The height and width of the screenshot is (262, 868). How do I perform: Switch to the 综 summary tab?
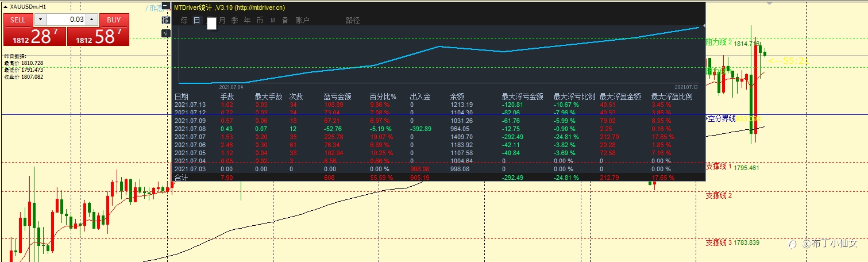pyautogui.click(x=184, y=20)
